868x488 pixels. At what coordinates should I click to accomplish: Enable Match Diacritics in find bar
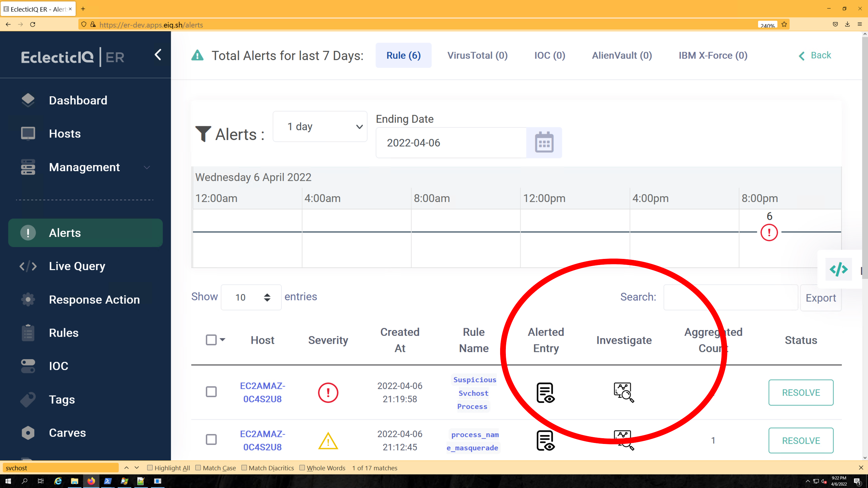(244, 468)
